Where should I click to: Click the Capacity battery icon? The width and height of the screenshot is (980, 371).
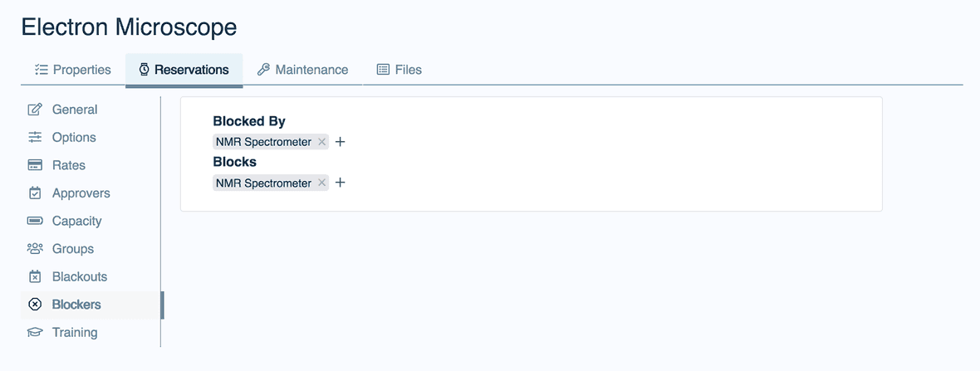point(35,221)
